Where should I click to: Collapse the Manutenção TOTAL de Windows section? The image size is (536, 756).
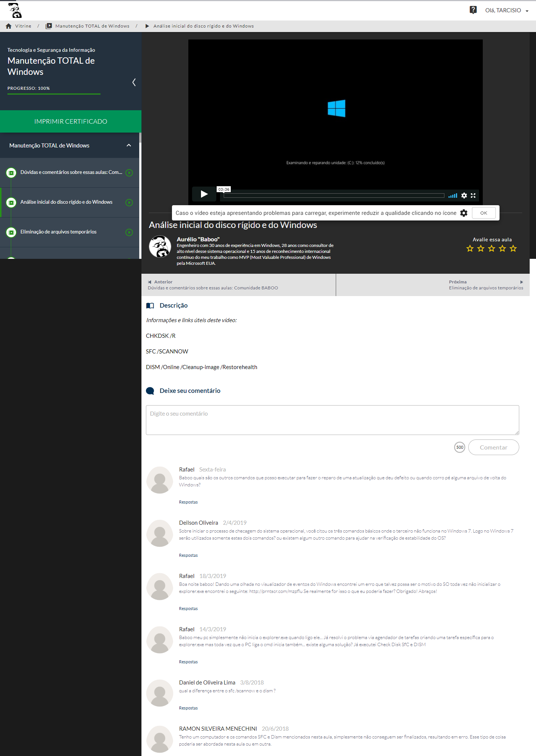pos(129,146)
